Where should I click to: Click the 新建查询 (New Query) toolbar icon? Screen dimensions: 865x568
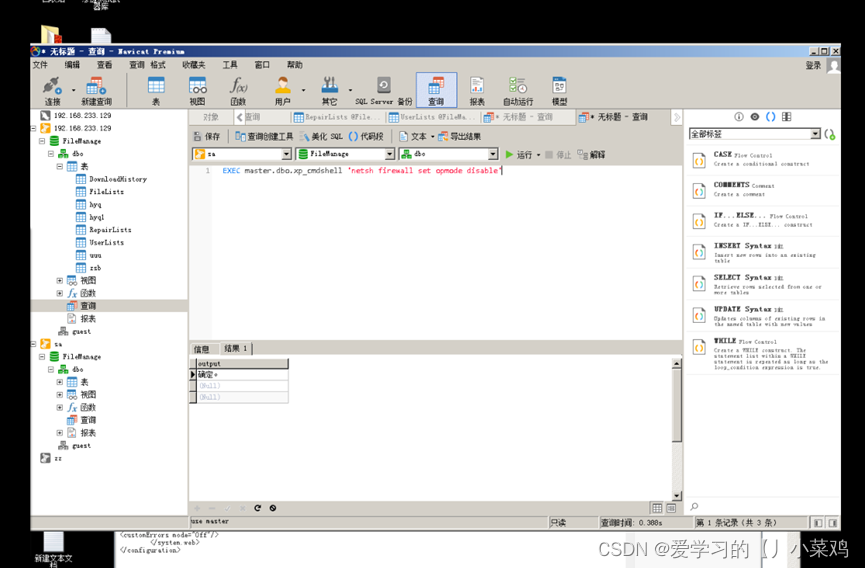pos(96,92)
